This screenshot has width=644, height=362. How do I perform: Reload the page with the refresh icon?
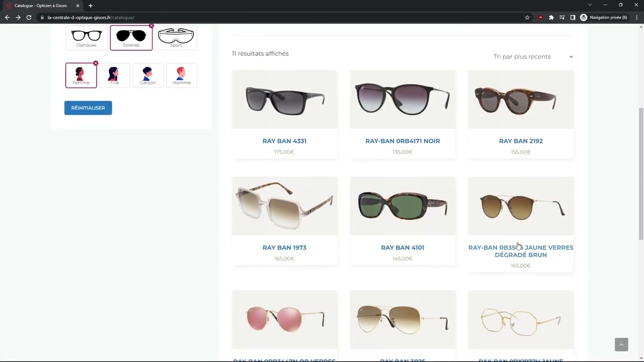29,18
